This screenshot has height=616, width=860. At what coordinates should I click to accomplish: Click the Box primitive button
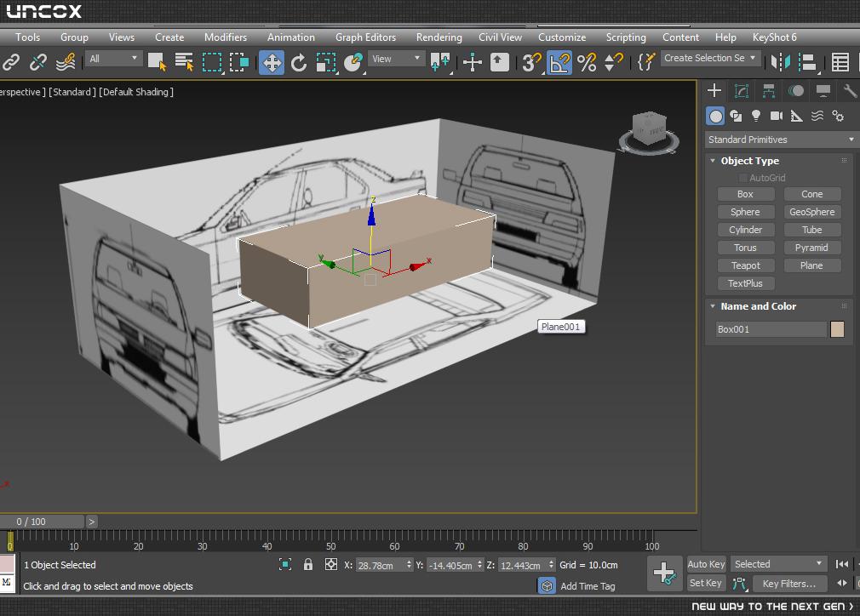click(x=745, y=194)
